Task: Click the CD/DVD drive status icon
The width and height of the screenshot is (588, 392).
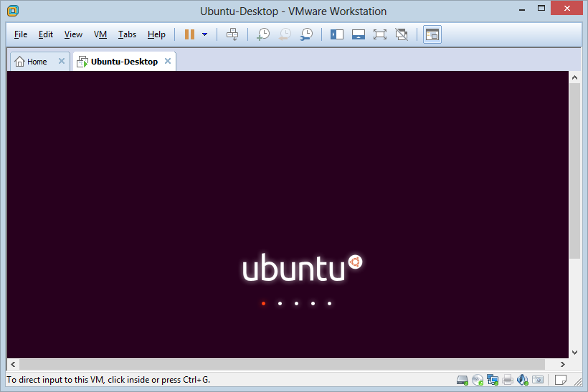Action: tap(478, 380)
